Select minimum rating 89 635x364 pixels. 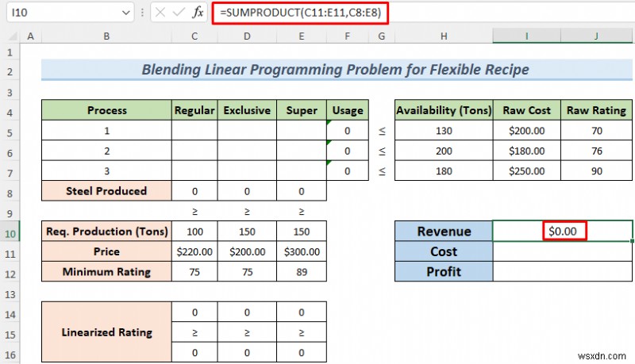click(x=302, y=272)
